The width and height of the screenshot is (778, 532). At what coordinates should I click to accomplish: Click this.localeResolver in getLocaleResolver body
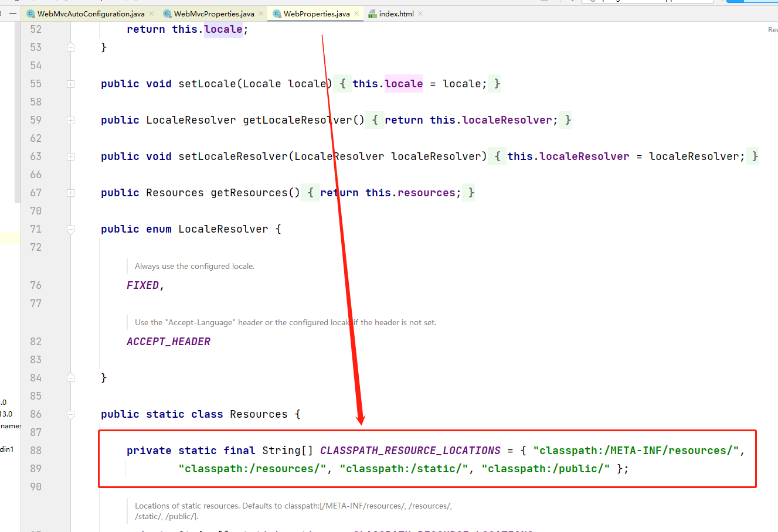491,120
